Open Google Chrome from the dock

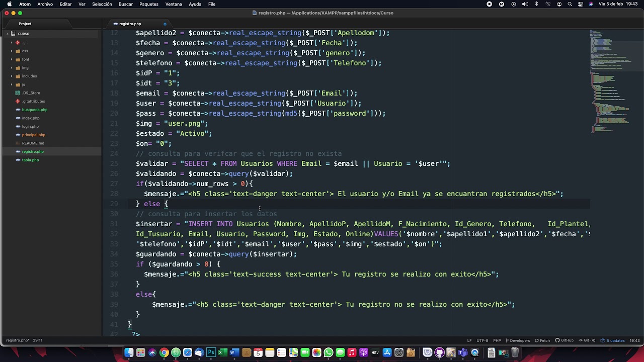(x=164, y=353)
